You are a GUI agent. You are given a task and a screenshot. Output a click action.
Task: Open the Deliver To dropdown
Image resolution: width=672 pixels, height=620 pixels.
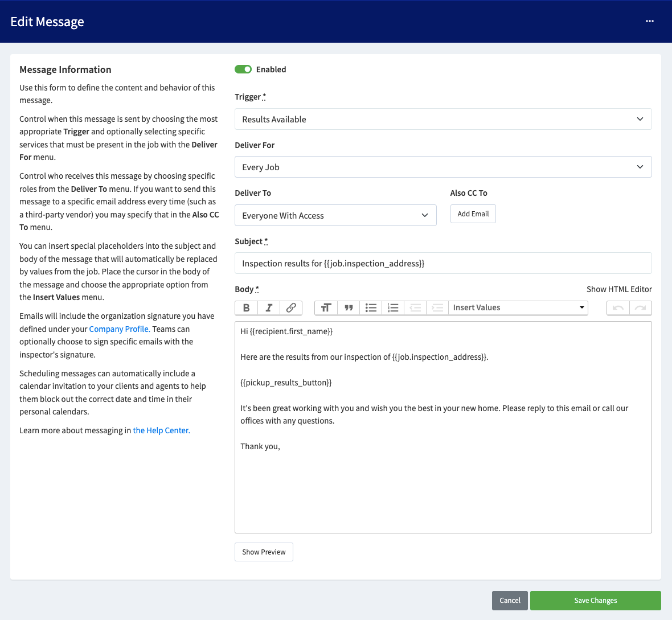(x=335, y=216)
